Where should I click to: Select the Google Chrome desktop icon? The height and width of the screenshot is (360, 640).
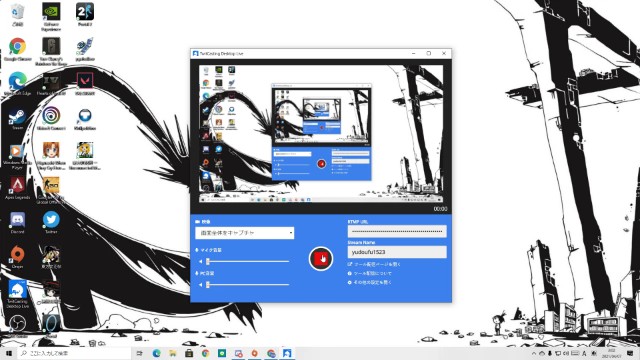[18, 49]
